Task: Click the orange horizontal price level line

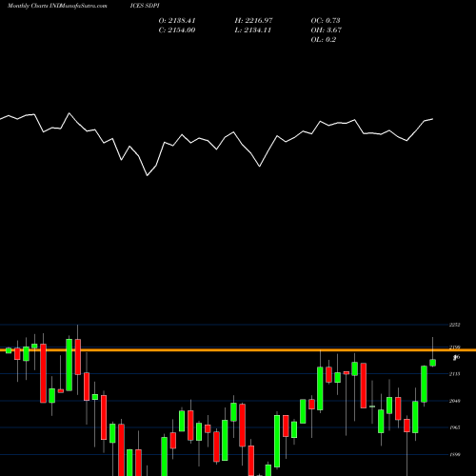Action: (238, 350)
